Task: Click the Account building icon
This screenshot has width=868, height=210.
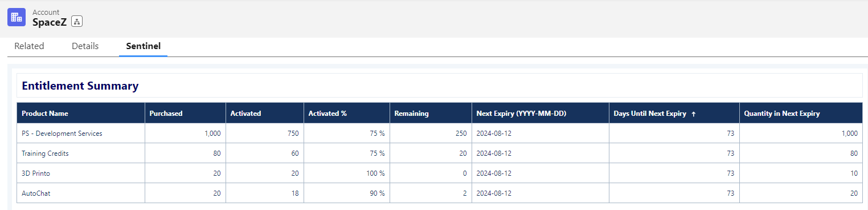Action: click(17, 17)
